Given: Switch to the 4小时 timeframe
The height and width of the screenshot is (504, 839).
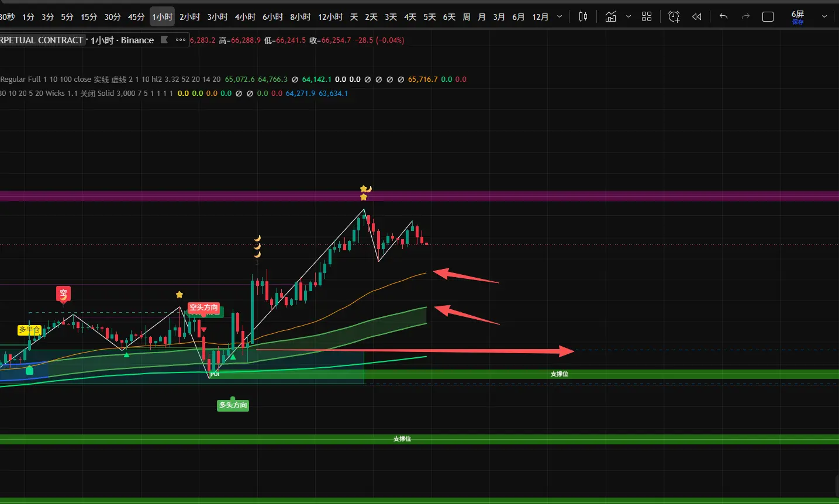Looking at the screenshot, I should [245, 17].
